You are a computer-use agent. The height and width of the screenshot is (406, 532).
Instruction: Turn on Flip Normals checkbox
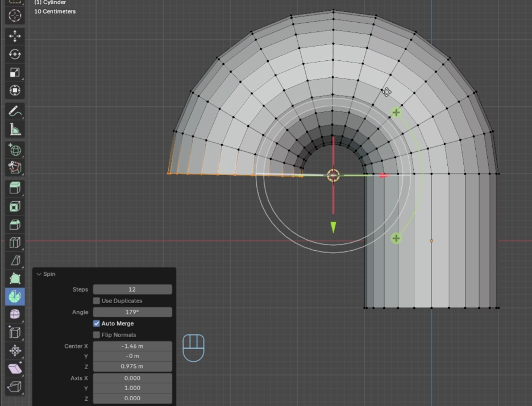point(97,335)
